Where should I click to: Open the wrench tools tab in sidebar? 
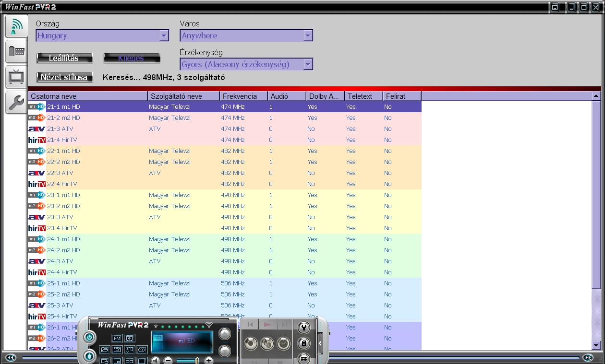[x=16, y=102]
